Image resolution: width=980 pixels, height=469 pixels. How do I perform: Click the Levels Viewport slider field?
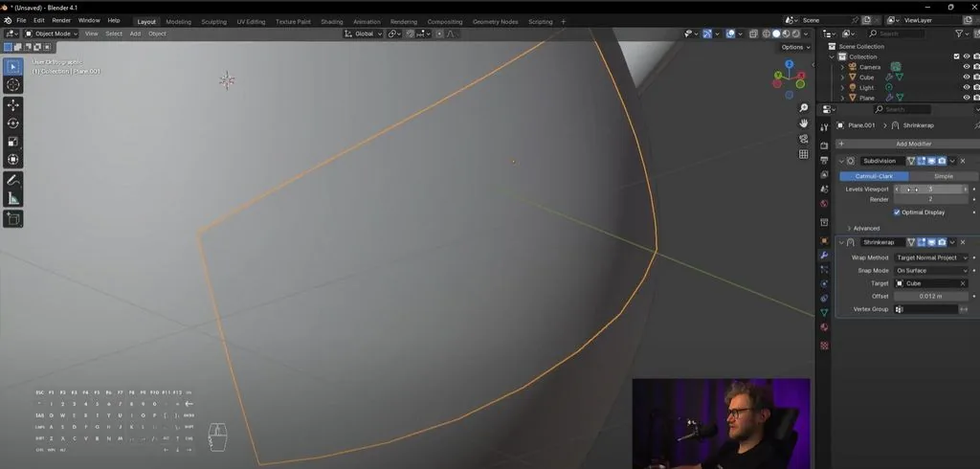[x=931, y=189]
